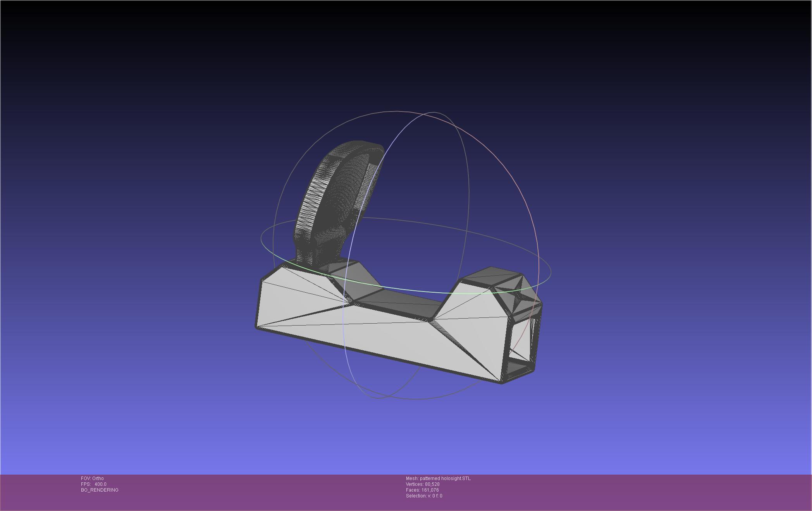This screenshot has height=511, width=812.
Task: Click the FOV: Ortho status label
Action: pyautogui.click(x=92, y=478)
